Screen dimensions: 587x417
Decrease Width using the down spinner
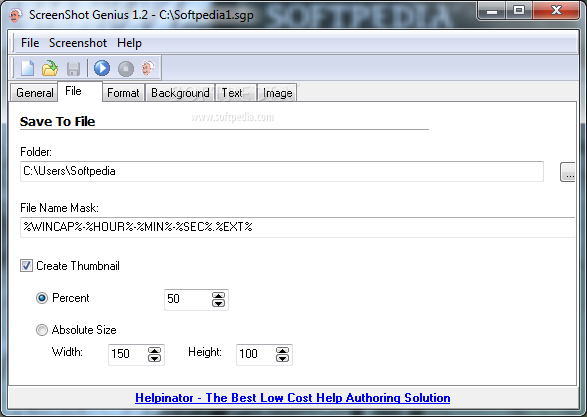pyautogui.click(x=154, y=358)
